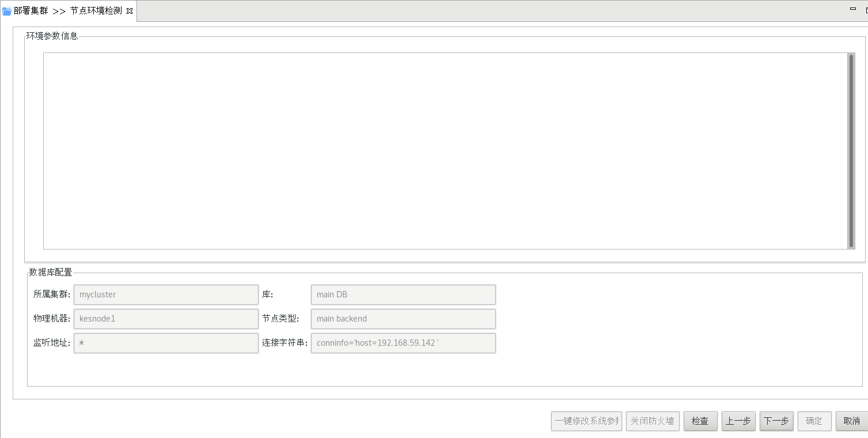Click the folder icon on the tab
This screenshot has height=438, width=868.
[x=7, y=11]
